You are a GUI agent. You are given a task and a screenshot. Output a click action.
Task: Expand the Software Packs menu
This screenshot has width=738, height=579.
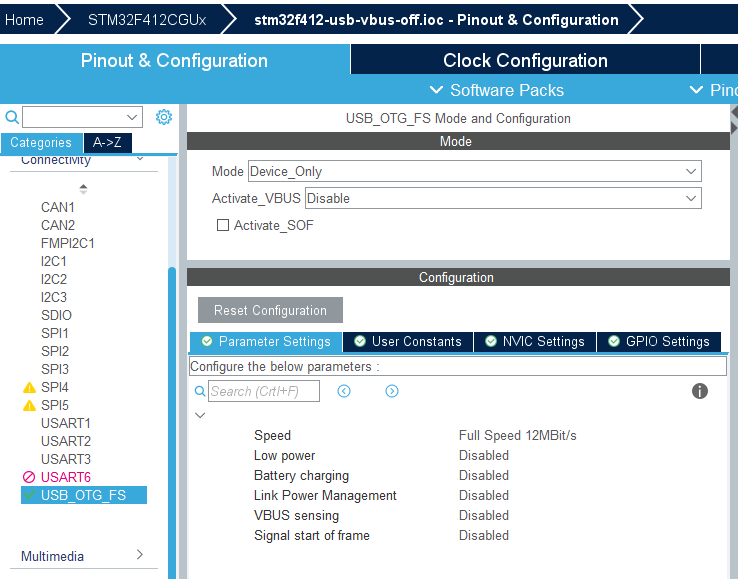coord(497,90)
